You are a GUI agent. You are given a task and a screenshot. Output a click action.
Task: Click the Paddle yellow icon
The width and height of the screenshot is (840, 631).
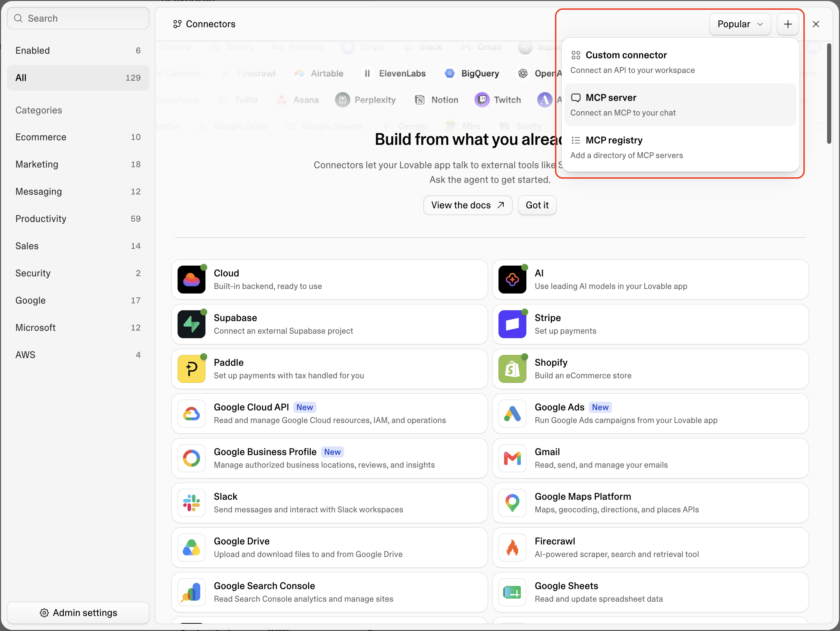coord(192,369)
